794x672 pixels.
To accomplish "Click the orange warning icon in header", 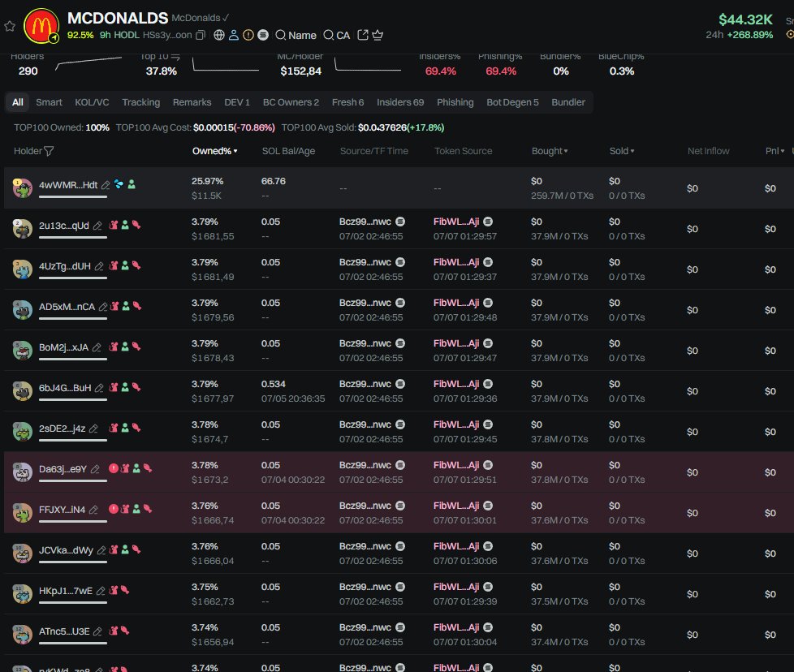I will (x=248, y=35).
